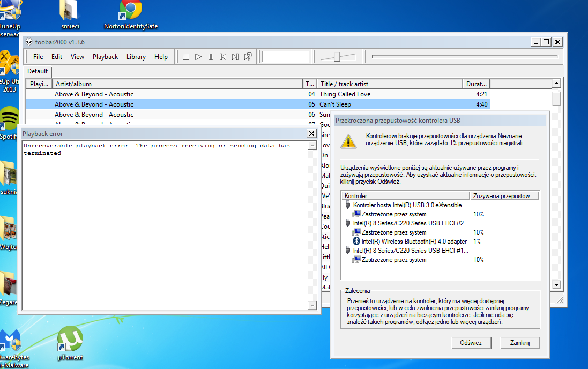Viewport: 588px width, 369px height.
Task: Click the Duration column header
Action: click(477, 84)
